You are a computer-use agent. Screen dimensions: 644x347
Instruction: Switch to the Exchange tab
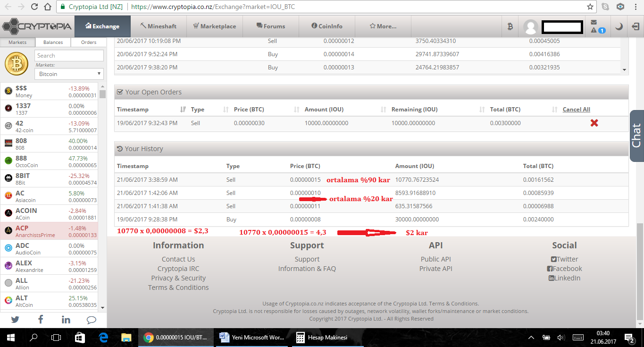click(x=102, y=26)
